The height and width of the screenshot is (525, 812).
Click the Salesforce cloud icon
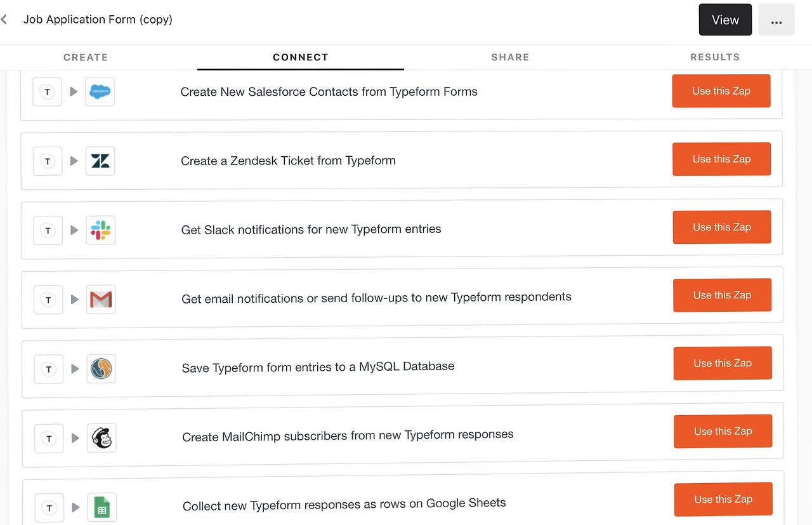100,92
